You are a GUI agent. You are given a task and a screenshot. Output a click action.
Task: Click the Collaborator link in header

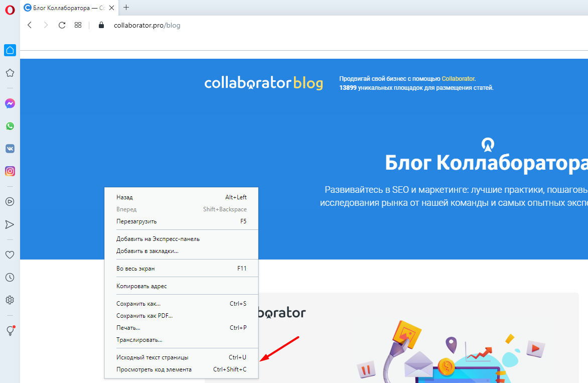click(458, 79)
